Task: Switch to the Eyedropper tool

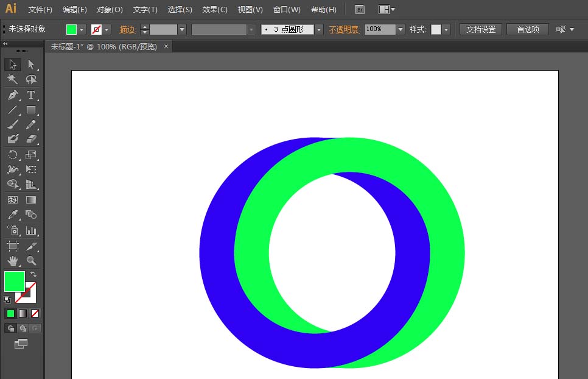Action: (13, 213)
